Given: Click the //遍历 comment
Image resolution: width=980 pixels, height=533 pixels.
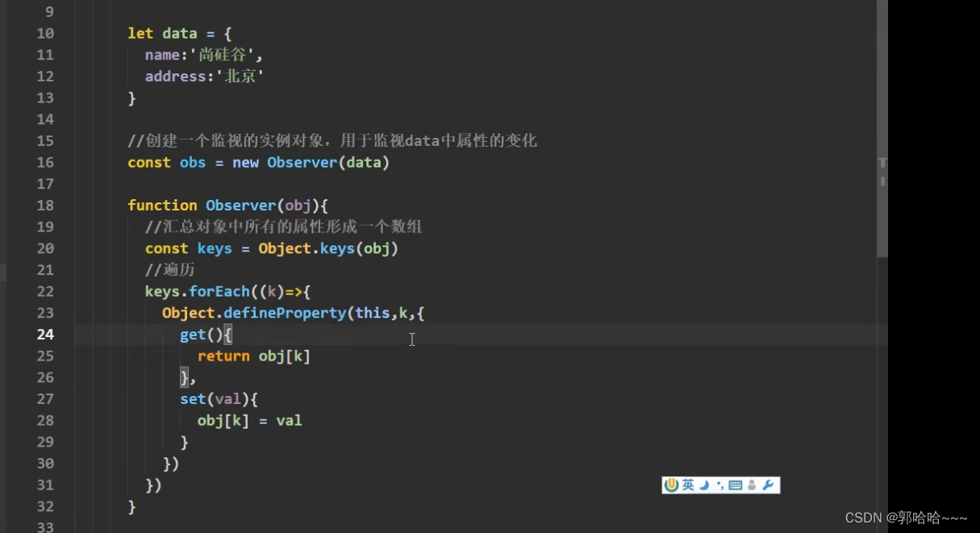Looking at the screenshot, I should [170, 270].
